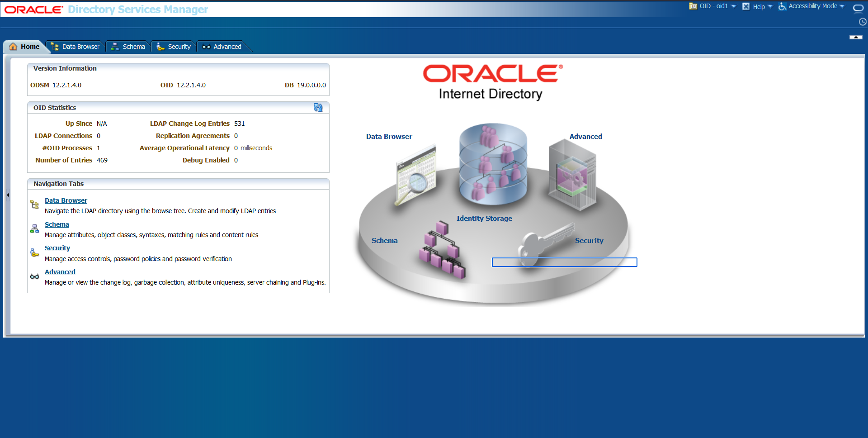868x438 pixels.
Task: Open the Accessibility Mode dropdown
Action: point(812,6)
